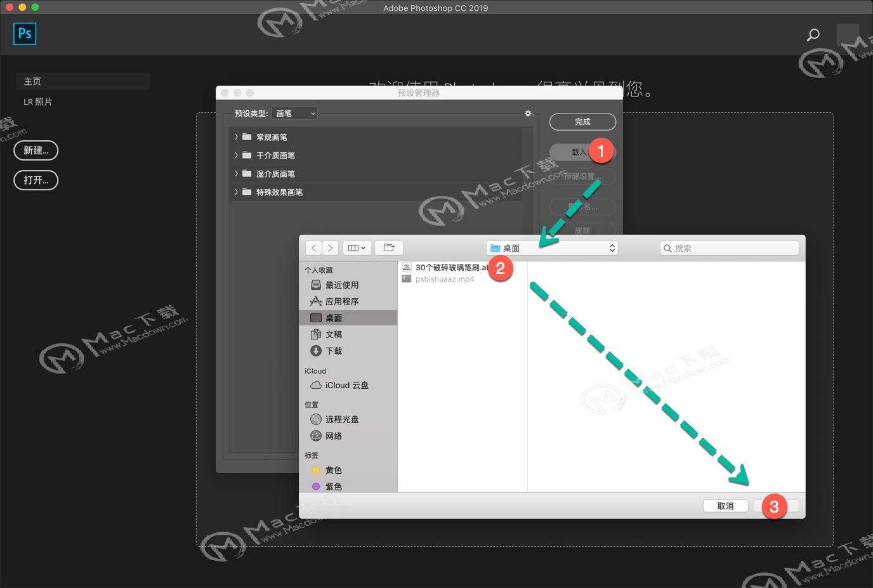Click 删除 button in Preset Manager
The image size is (873, 588).
(582, 230)
